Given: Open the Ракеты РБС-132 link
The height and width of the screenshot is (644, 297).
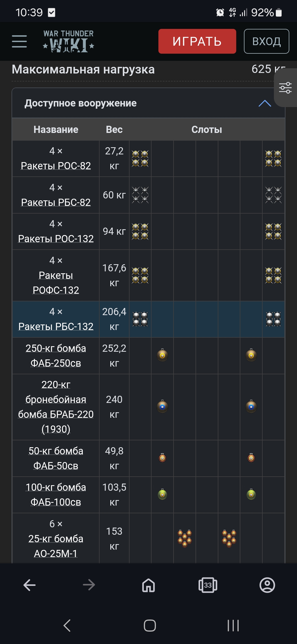Looking at the screenshot, I should click(56, 326).
